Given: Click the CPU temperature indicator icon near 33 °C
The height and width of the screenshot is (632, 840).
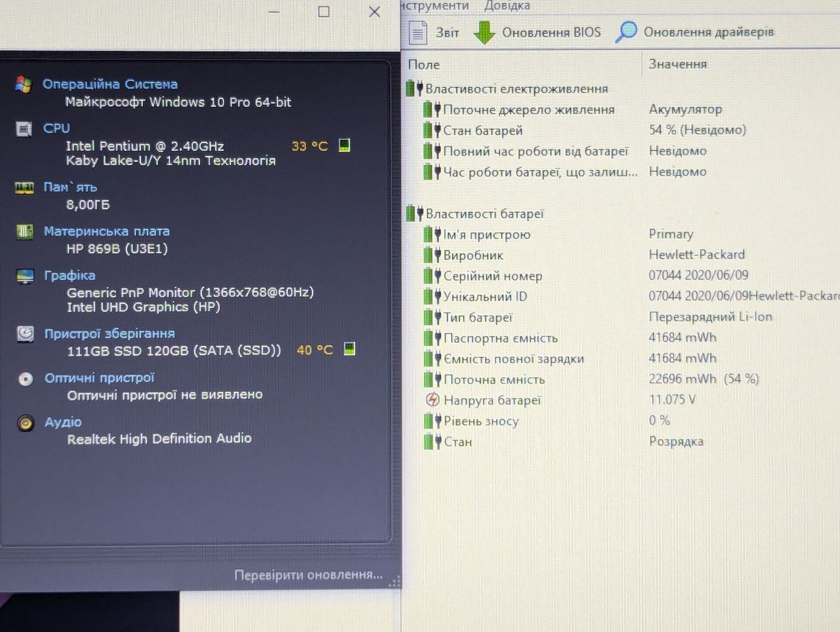Looking at the screenshot, I should (x=345, y=145).
